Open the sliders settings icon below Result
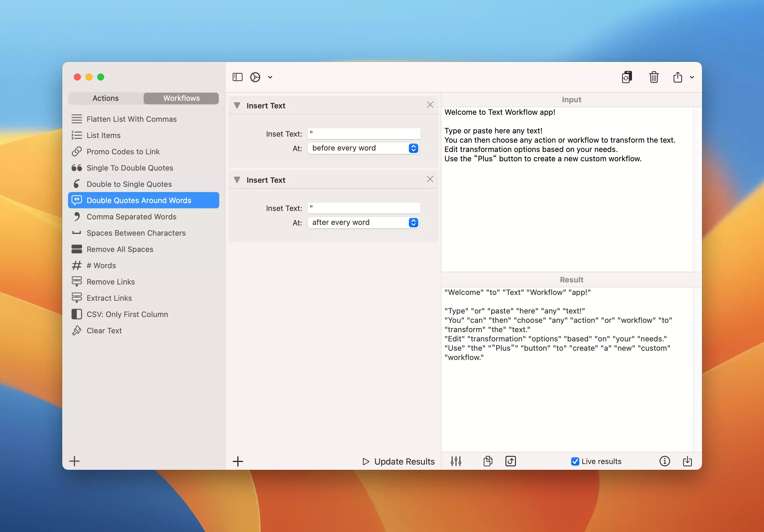The height and width of the screenshot is (532, 764). point(456,461)
